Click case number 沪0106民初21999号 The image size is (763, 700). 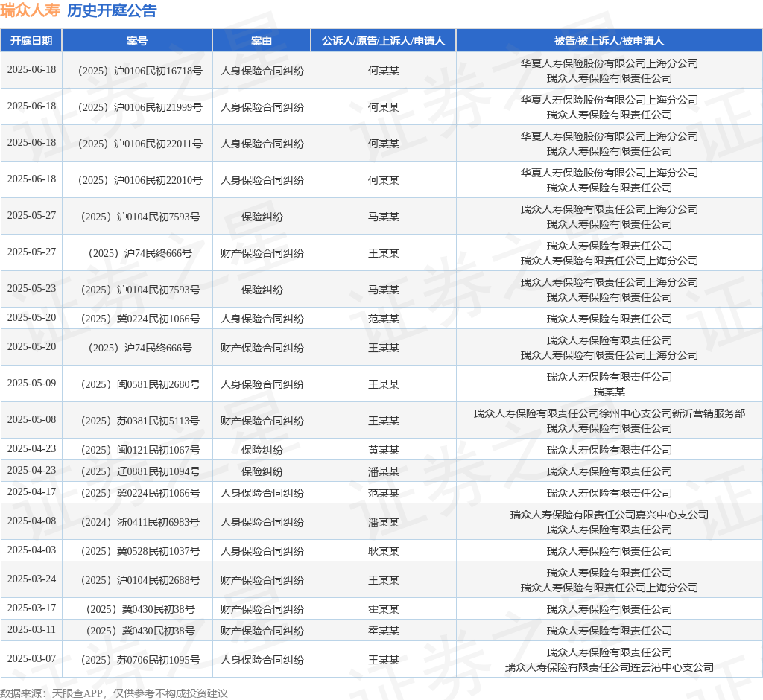click(140, 107)
